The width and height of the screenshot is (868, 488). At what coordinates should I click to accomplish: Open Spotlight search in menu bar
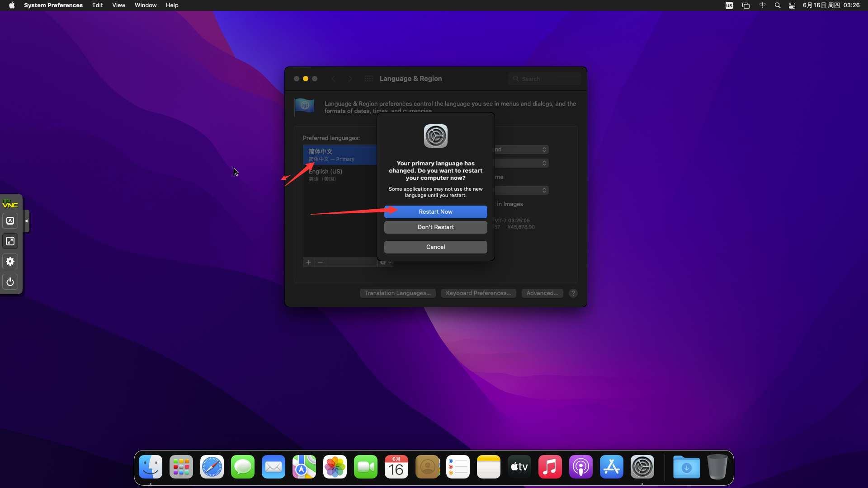click(778, 5)
